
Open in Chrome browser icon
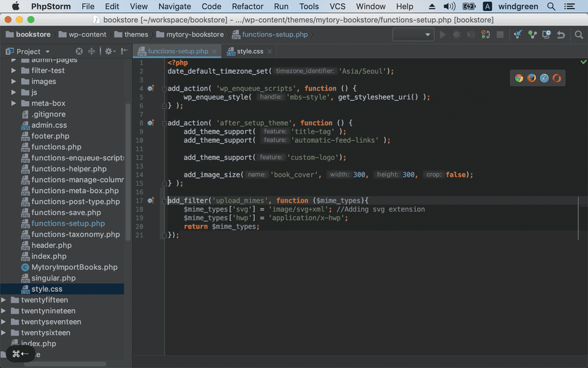(519, 78)
